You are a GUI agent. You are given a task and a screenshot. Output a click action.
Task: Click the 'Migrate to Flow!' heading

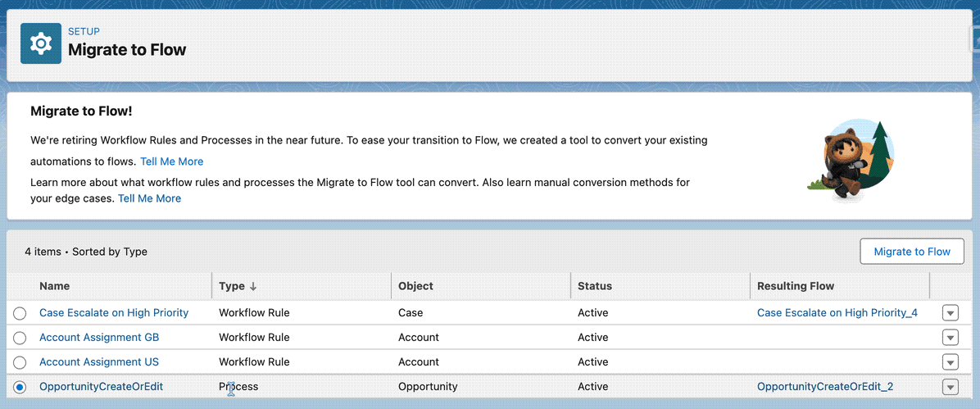(81, 111)
